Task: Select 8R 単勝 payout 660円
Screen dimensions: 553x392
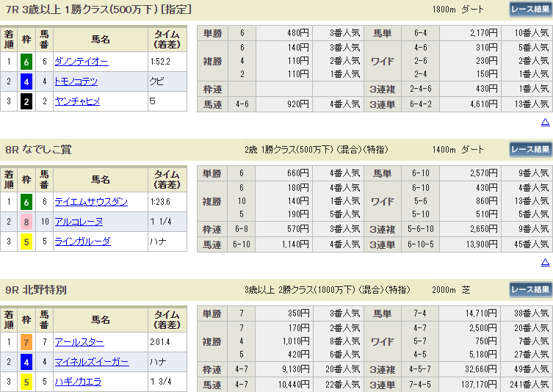Action: pos(298,173)
